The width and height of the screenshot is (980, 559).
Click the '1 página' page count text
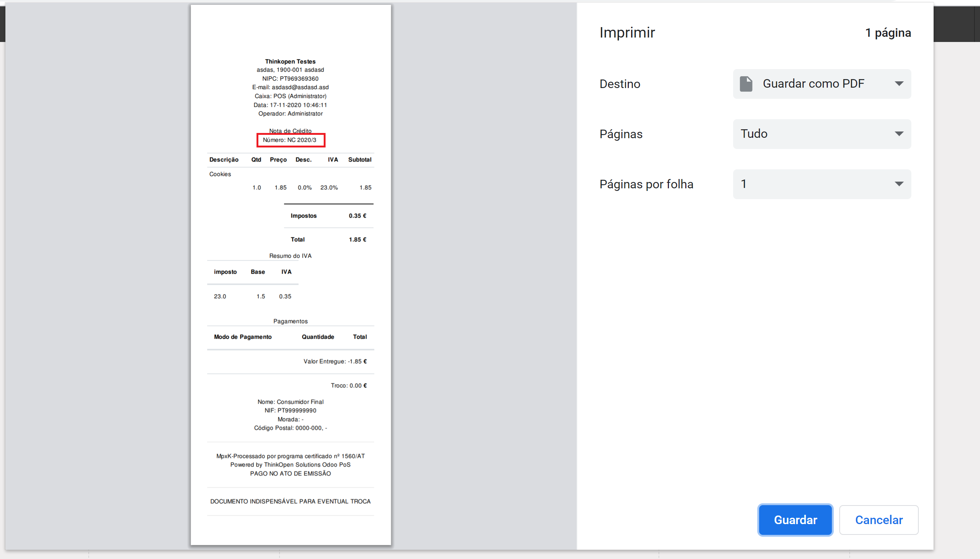click(x=888, y=33)
